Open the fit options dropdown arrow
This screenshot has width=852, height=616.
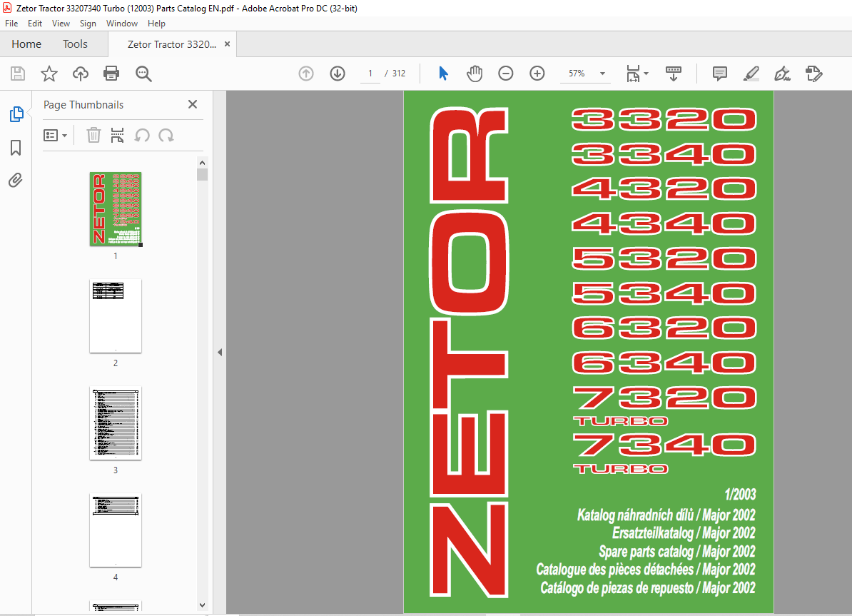point(646,74)
